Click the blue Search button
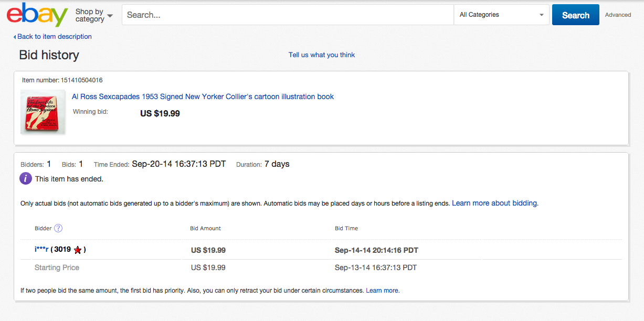 point(575,15)
